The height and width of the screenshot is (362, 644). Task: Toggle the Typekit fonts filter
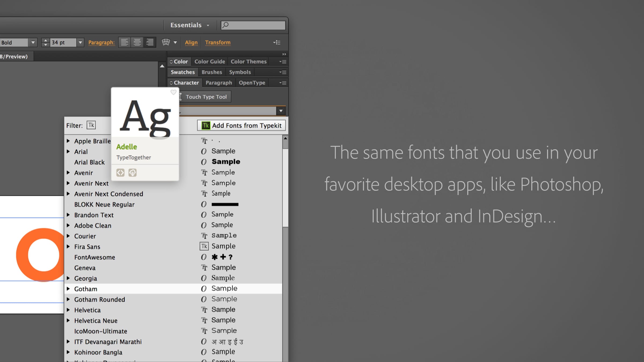coord(91,125)
